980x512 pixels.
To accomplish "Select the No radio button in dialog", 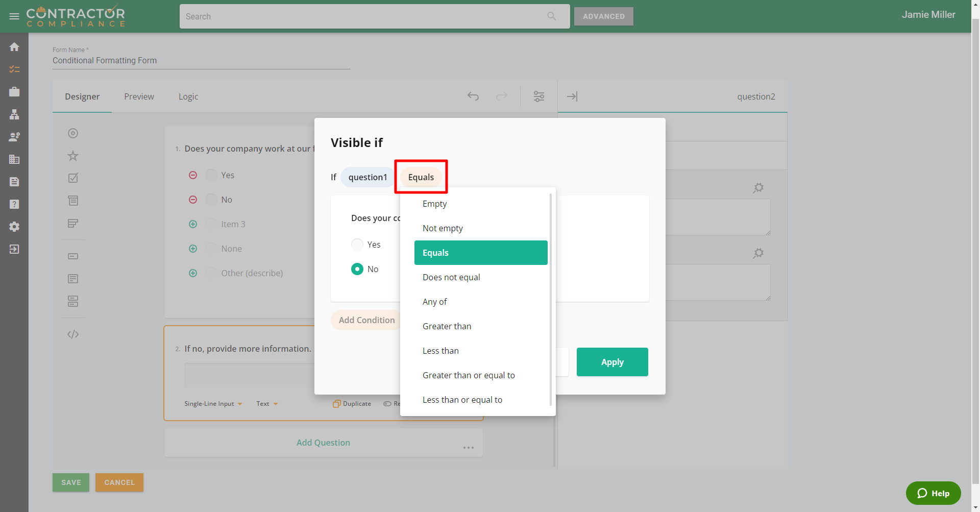I will 357,269.
